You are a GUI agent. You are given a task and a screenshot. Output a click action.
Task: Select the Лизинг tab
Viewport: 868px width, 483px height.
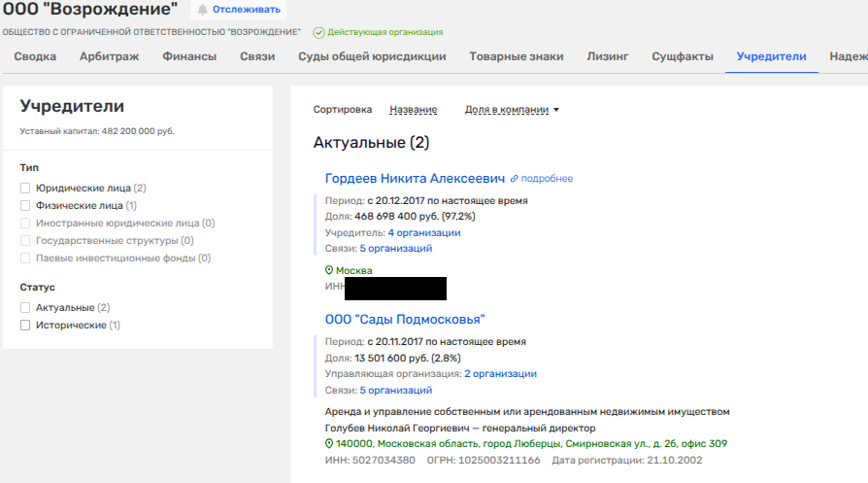(607, 56)
